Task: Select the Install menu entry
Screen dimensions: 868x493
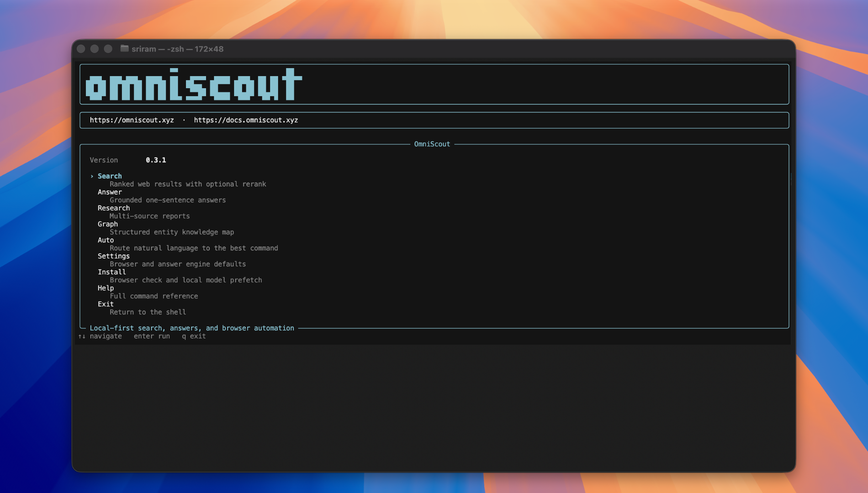Action: [111, 272]
